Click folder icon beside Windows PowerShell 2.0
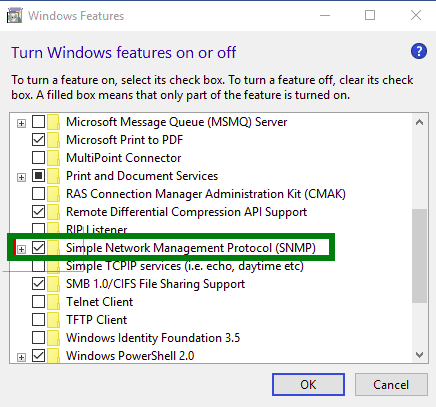The image size is (436, 407). click(x=53, y=356)
